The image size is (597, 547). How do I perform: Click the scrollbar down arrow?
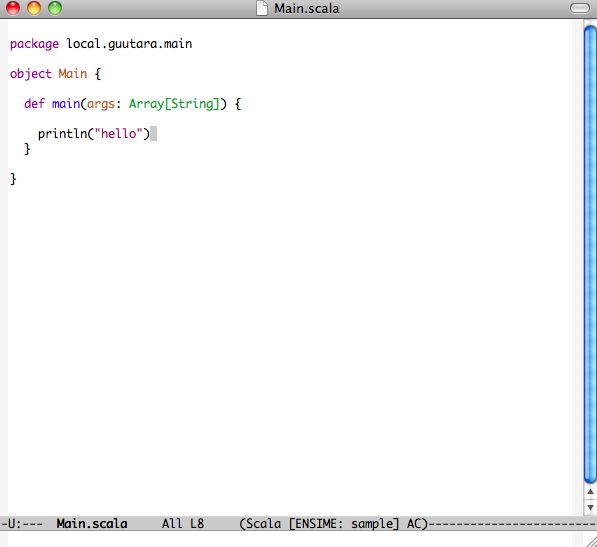[x=590, y=507]
